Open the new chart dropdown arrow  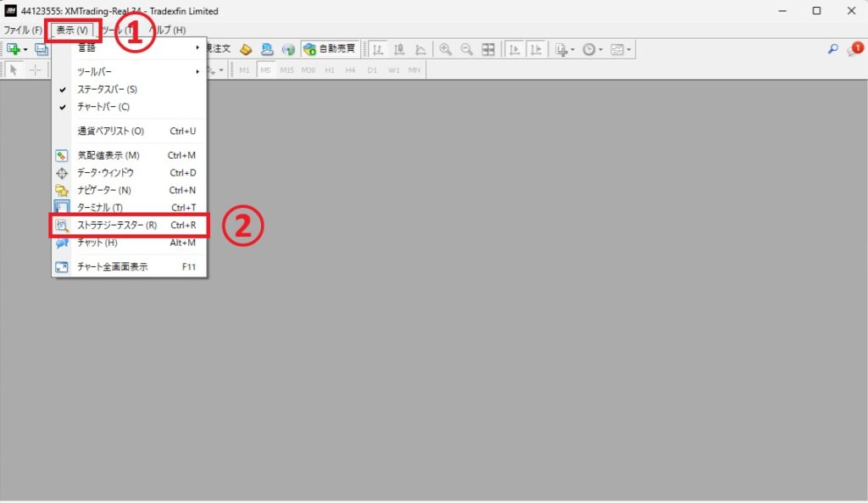click(x=25, y=50)
